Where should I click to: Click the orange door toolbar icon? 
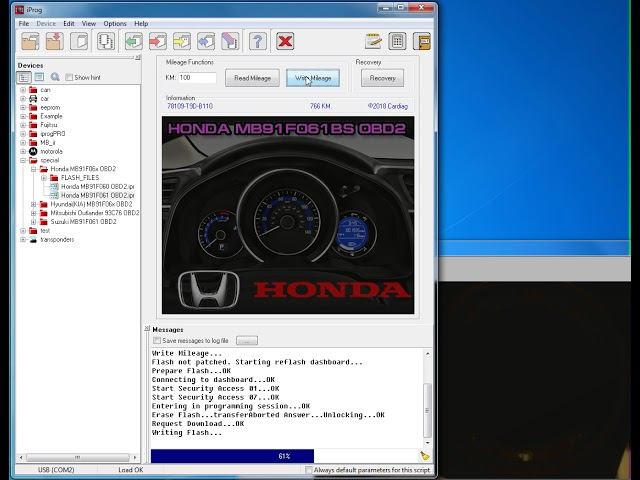tap(422, 41)
